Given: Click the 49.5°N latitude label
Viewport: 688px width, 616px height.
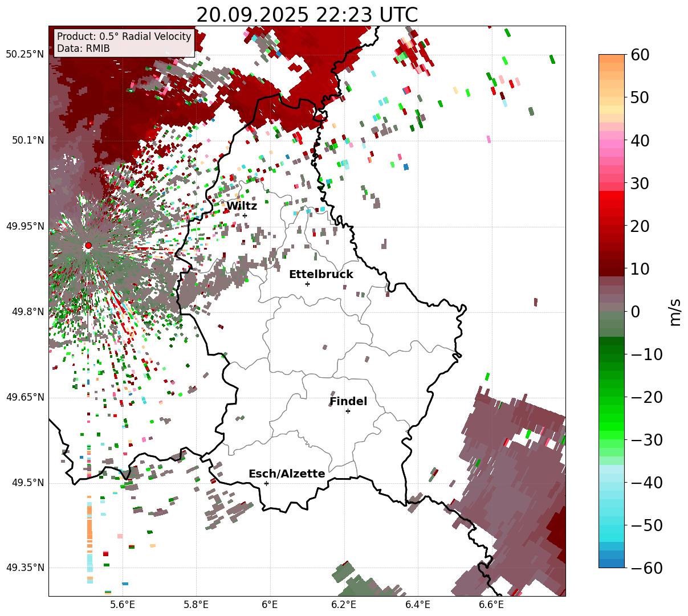Looking at the screenshot, I should click(27, 483).
